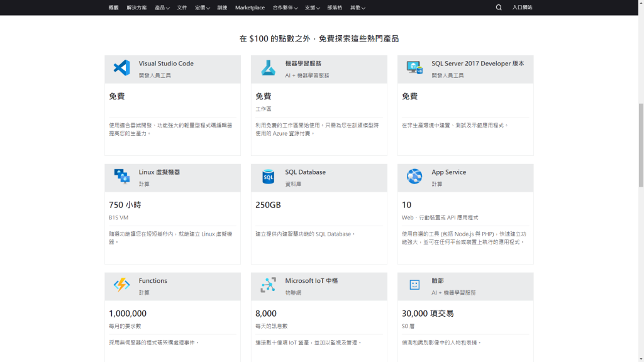Click the Machine Learning flask icon
This screenshot has height=362, width=644.
[268, 68]
